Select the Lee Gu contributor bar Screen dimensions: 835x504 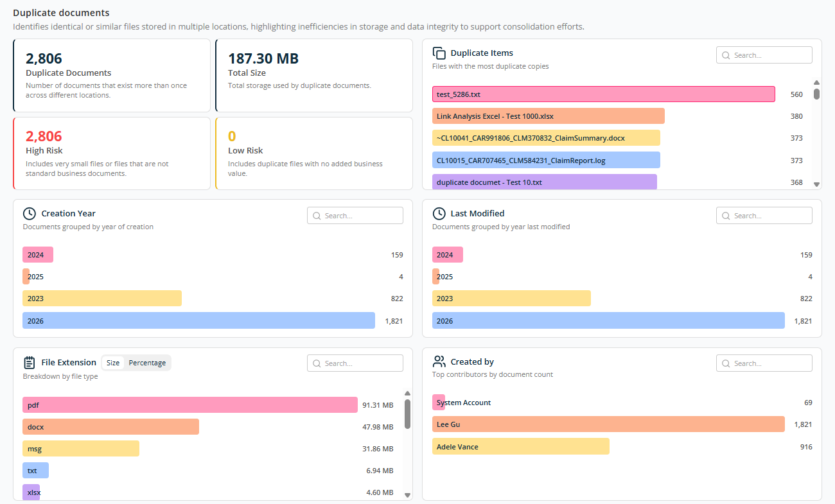click(608, 424)
